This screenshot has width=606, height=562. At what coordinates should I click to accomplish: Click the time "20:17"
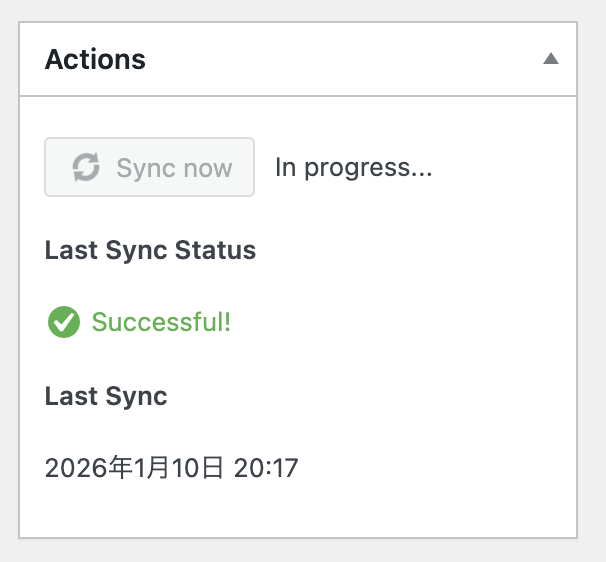coord(266,467)
